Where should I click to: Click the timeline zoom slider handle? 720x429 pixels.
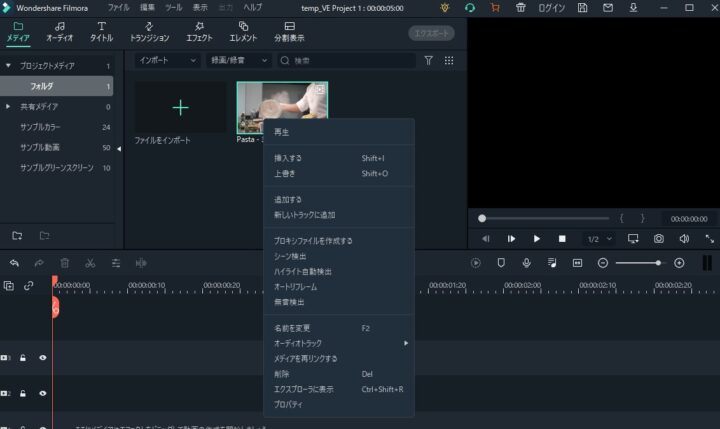click(x=657, y=263)
